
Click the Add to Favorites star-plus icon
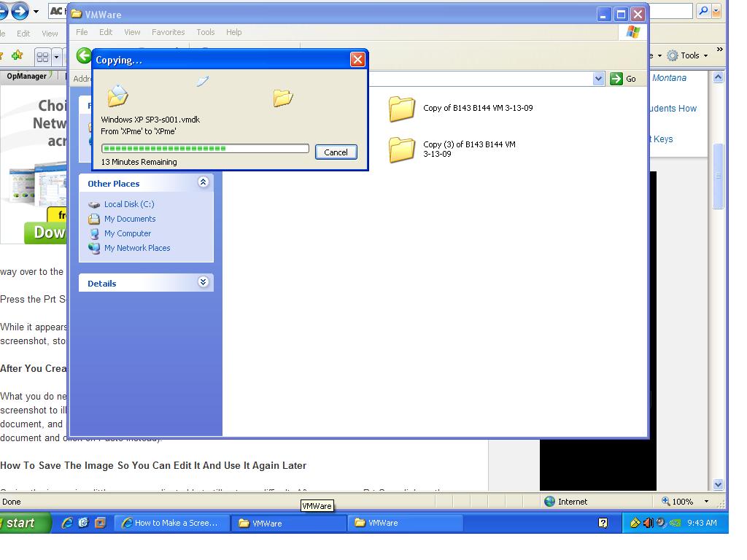coord(18,55)
